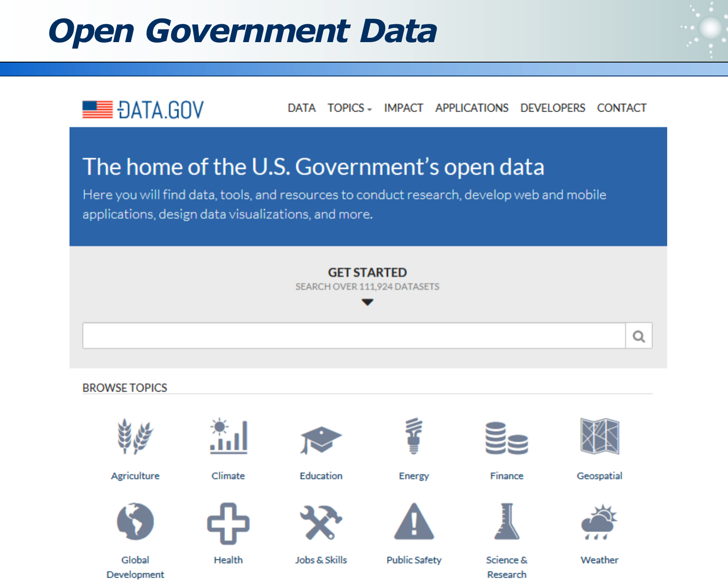Open the Climate chart icon

228,436
